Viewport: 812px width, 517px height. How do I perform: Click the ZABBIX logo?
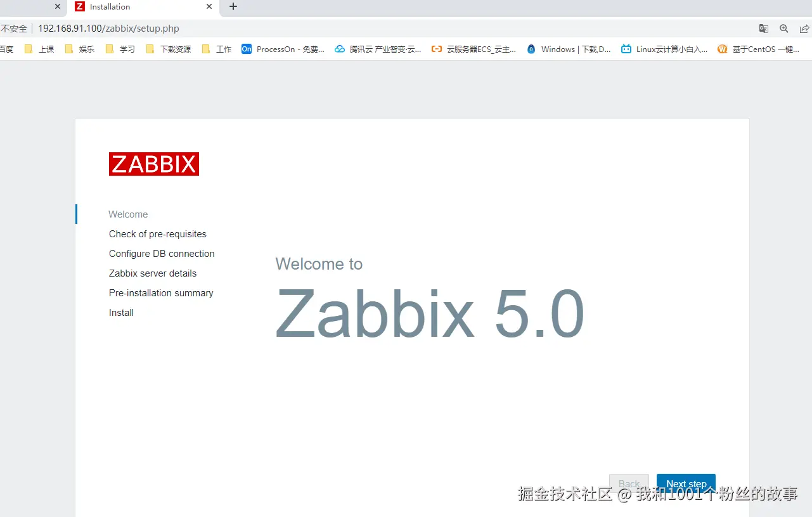click(154, 164)
